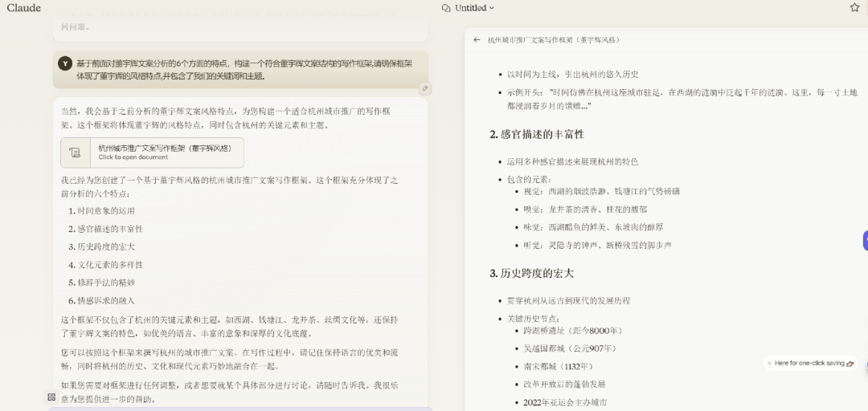
Task: Click the purple extension tab at right edge
Action: (866, 241)
